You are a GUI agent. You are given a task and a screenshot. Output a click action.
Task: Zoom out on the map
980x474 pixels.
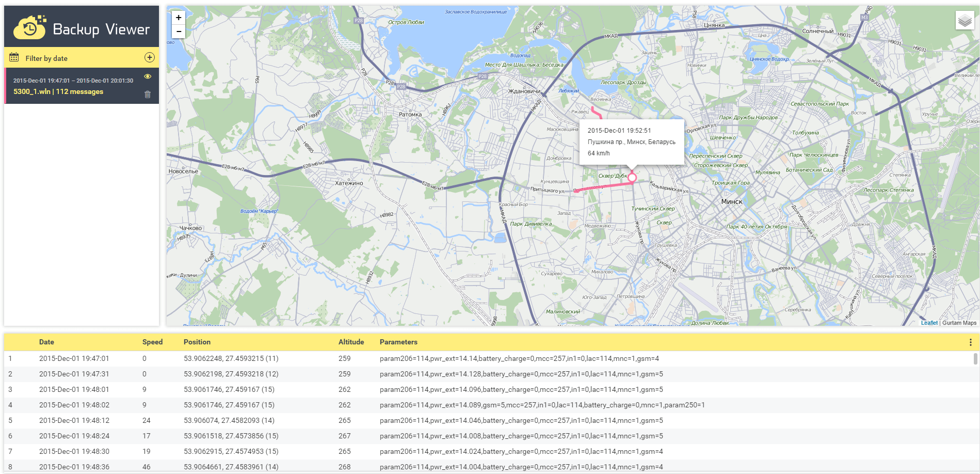click(179, 31)
